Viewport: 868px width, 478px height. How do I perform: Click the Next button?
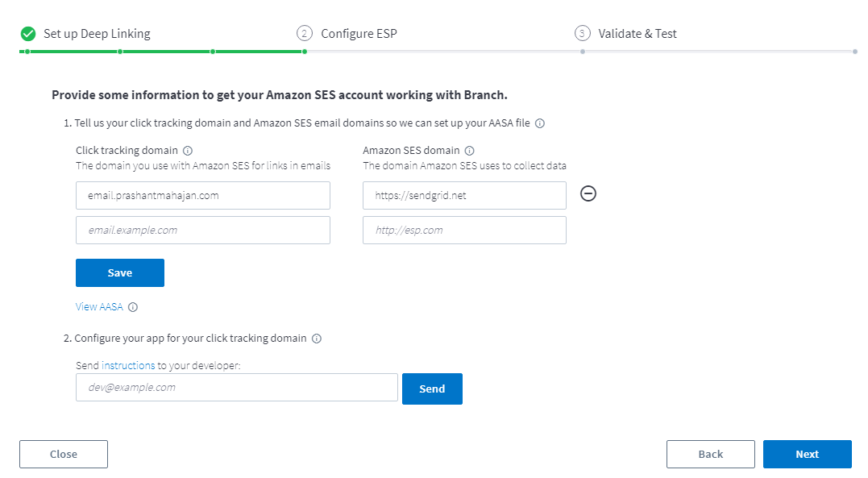click(807, 454)
